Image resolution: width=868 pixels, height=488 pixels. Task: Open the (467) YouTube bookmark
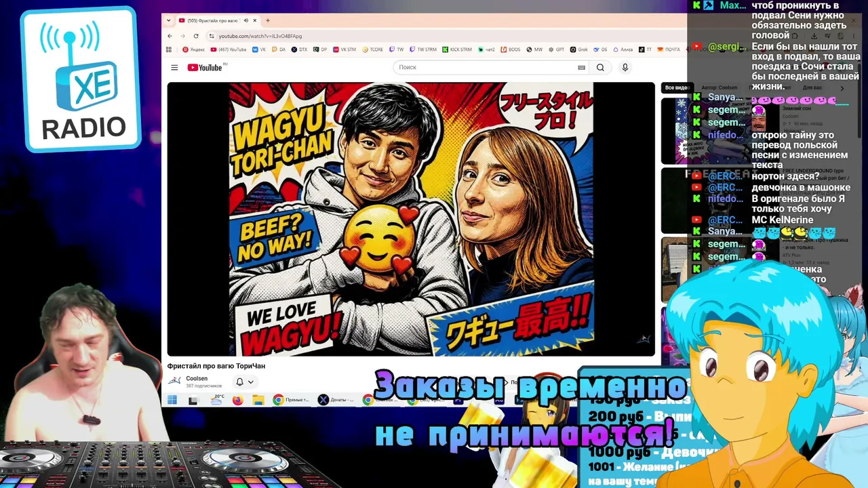(x=229, y=49)
